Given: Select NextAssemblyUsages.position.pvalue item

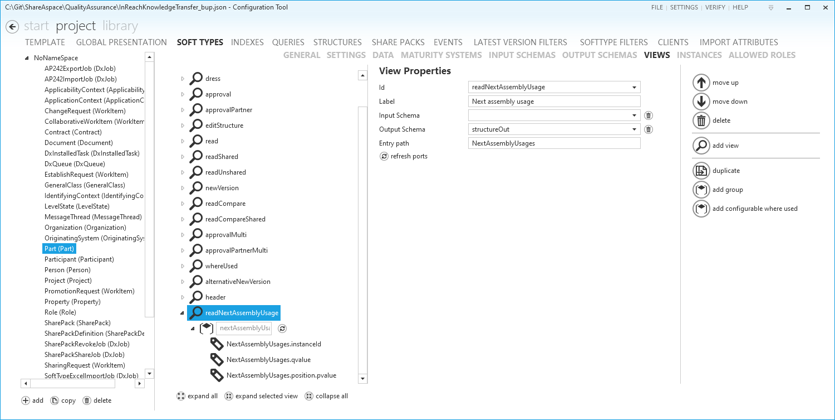Looking at the screenshot, I should pos(281,375).
